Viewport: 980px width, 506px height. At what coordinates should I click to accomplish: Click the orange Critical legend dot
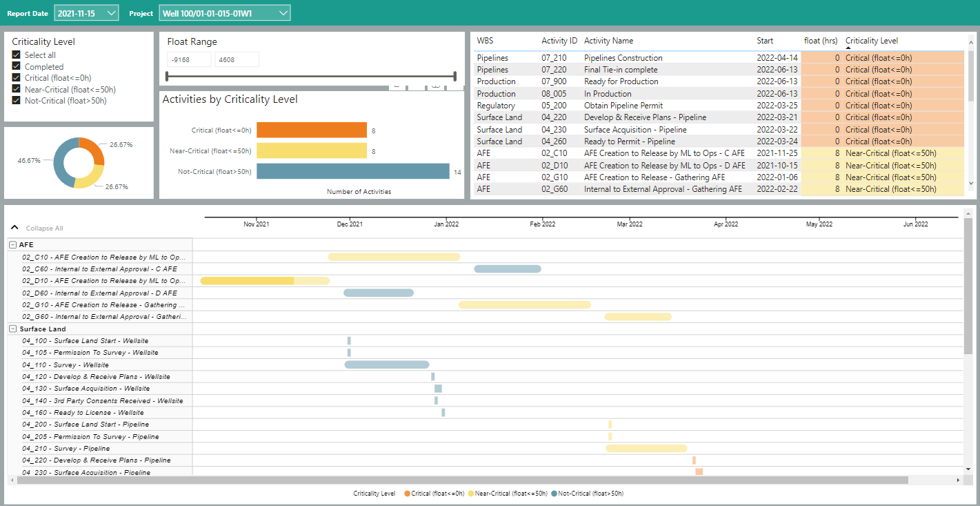(407, 494)
